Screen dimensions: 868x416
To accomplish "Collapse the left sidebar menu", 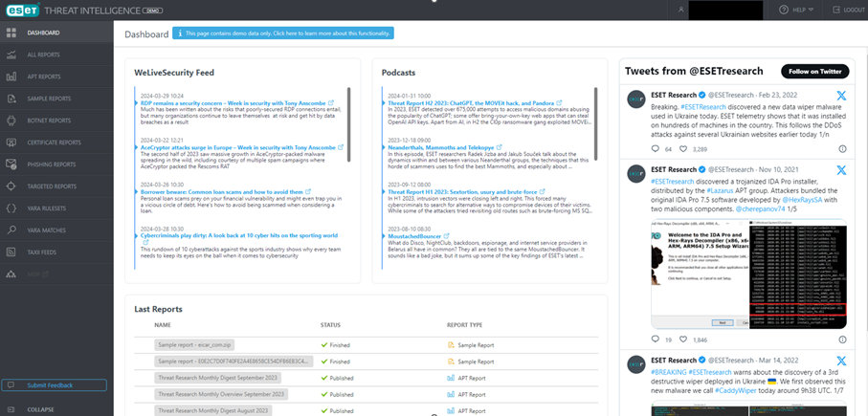I will tap(38, 408).
